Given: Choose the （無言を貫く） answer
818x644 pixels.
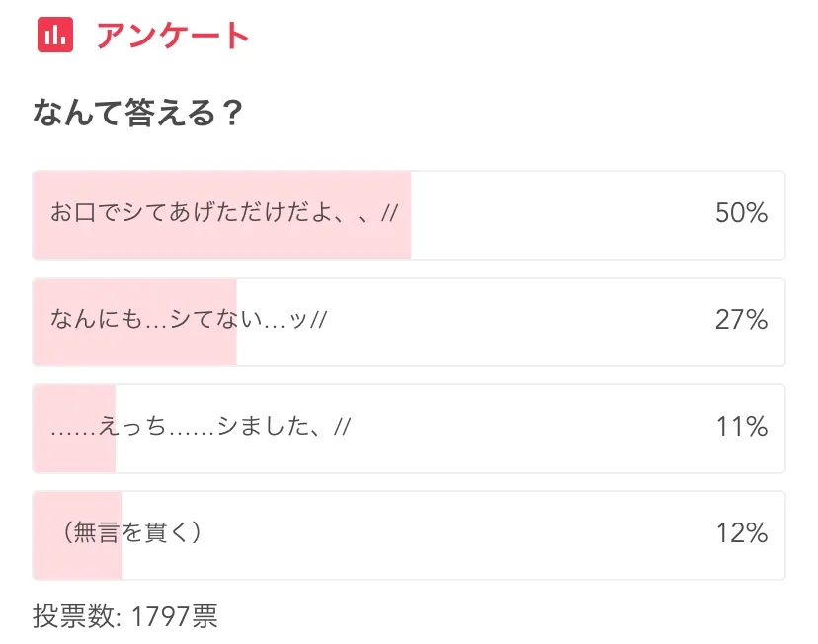Looking at the screenshot, I should coord(409,533).
